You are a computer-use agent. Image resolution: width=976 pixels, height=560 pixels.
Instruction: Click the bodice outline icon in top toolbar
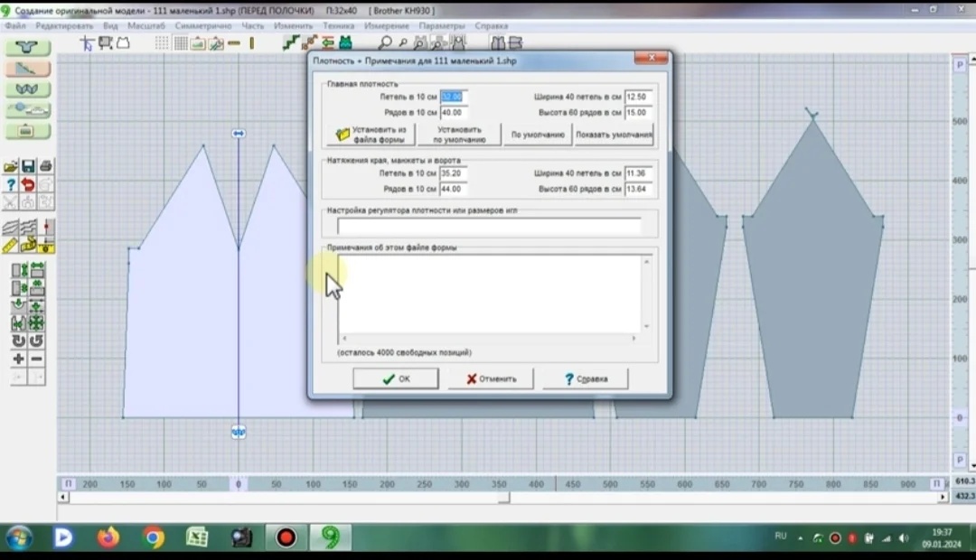click(123, 43)
